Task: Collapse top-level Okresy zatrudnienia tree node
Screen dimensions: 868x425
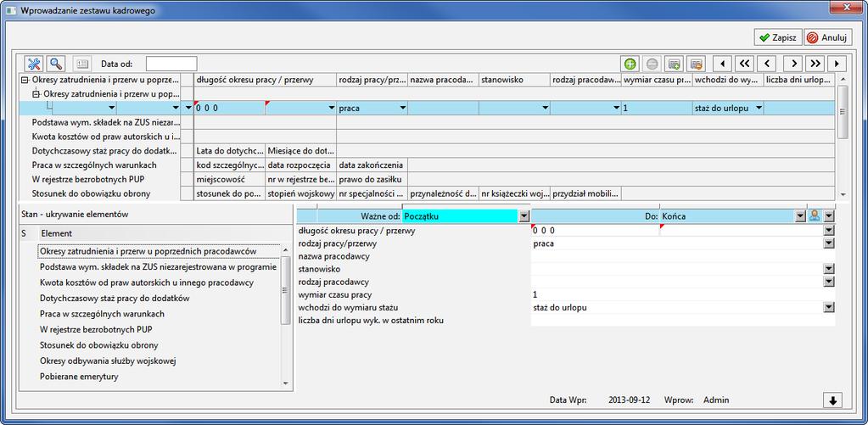Action: tap(25, 80)
